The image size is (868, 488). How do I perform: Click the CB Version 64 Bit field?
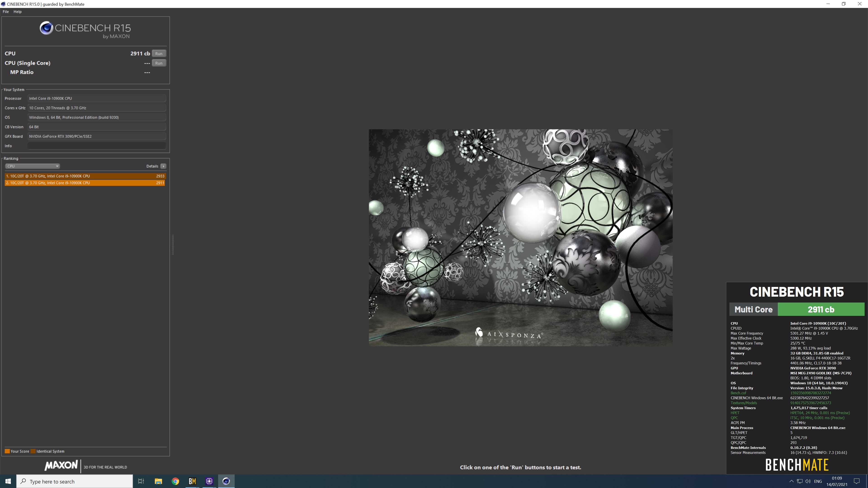click(97, 127)
